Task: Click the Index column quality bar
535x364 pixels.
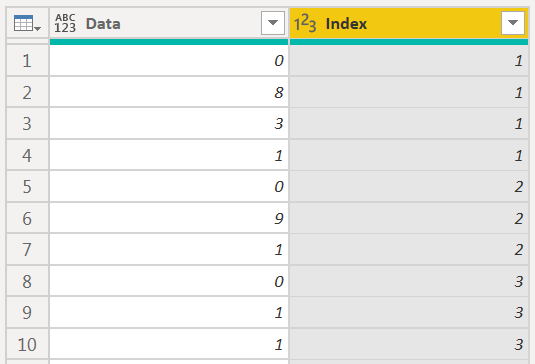Action: 409,42
